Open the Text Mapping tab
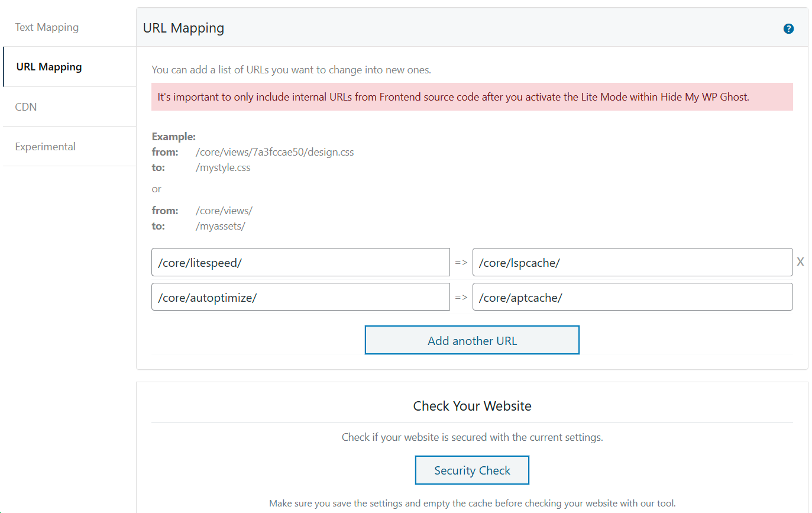 click(x=47, y=27)
